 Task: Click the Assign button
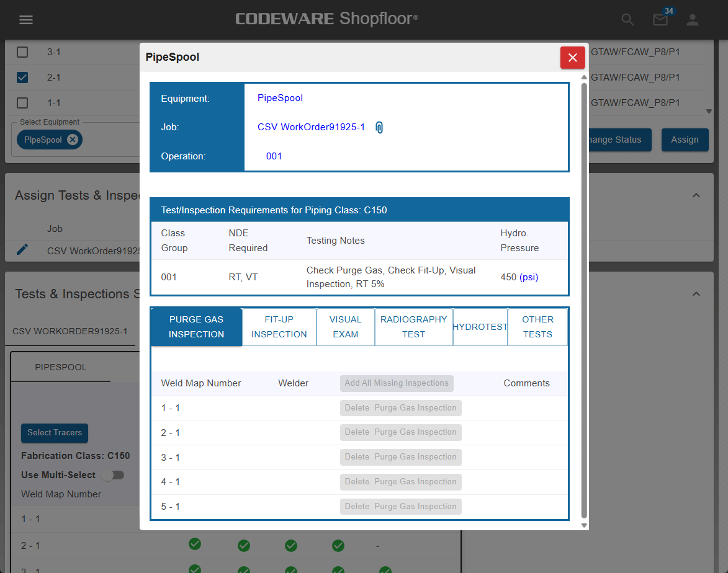[684, 140]
